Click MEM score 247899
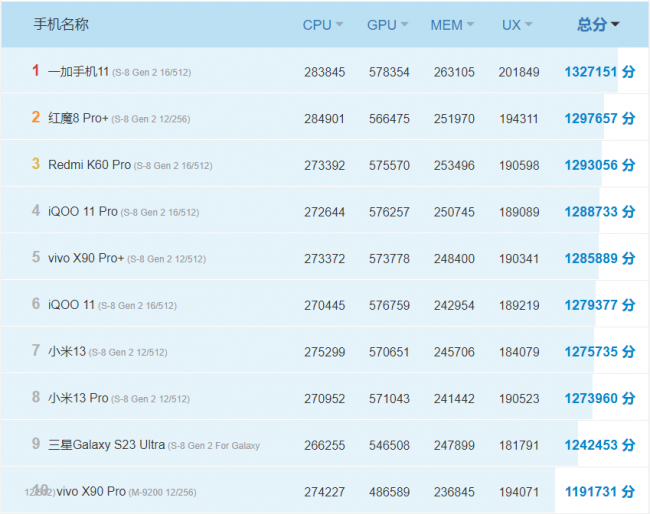Screen dimensions: 650x514 click(454, 445)
